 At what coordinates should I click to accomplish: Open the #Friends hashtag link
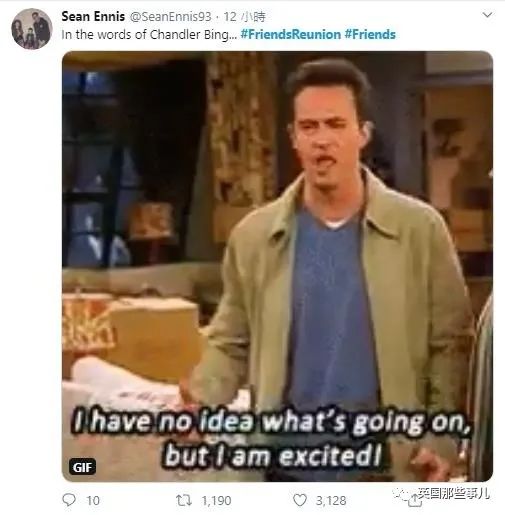point(370,34)
